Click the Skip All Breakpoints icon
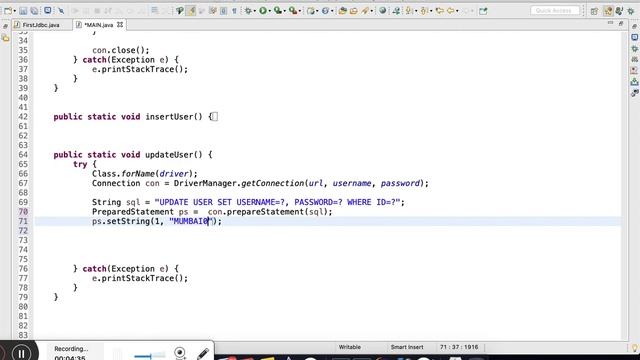The image size is (640, 360). [x=61, y=11]
